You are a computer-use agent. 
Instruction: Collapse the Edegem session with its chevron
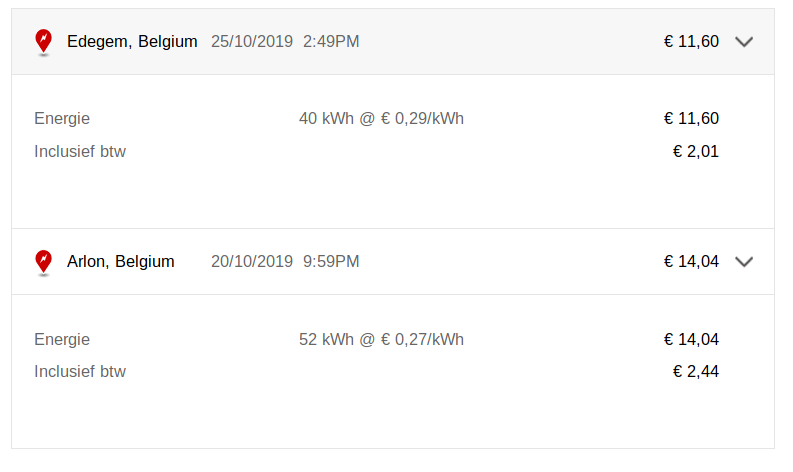pyautogui.click(x=743, y=42)
